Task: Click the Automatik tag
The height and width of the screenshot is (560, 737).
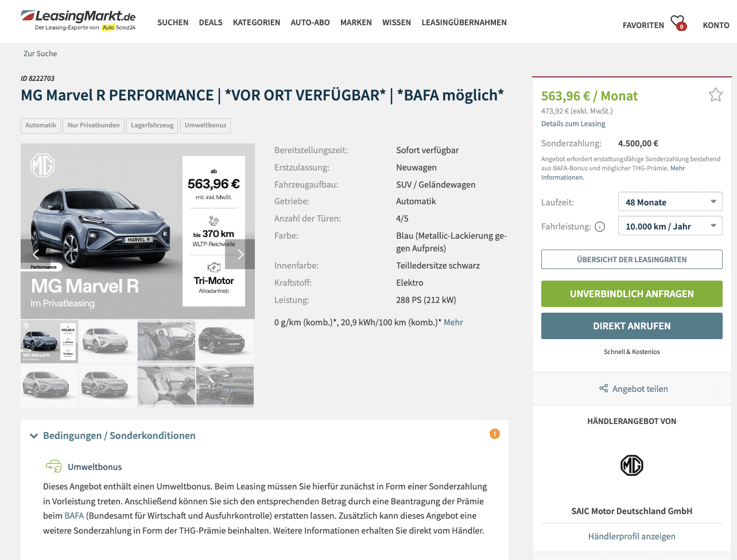Action: click(41, 125)
